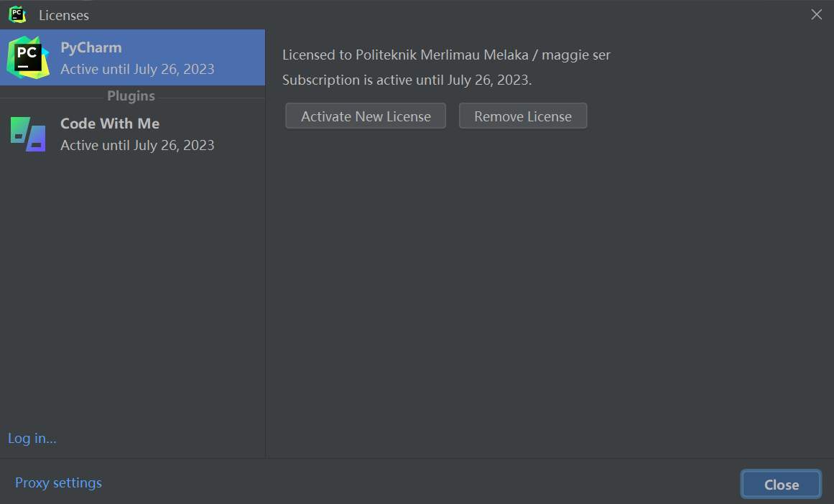
Task: Open the Log in… link
Action: point(32,438)
